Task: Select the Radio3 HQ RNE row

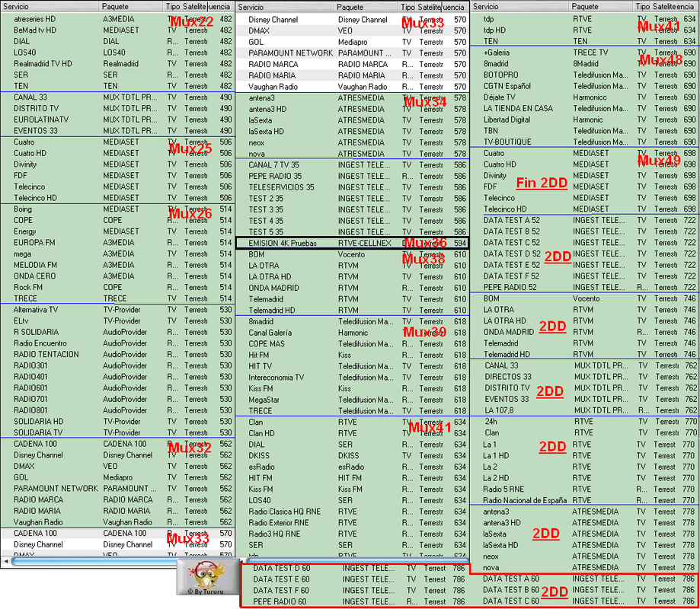Action: [x=352, y=534]
